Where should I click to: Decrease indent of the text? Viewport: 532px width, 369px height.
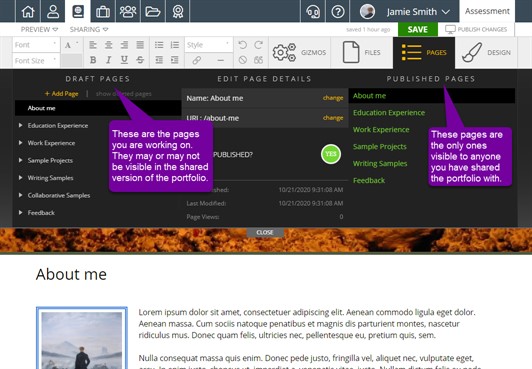coord(159,60)
